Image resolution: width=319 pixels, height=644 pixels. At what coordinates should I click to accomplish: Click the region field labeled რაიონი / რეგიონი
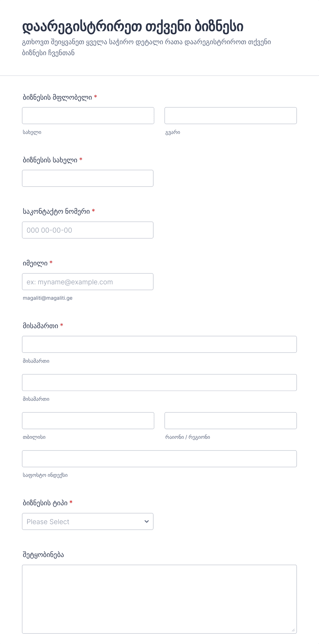click(231, 420)
